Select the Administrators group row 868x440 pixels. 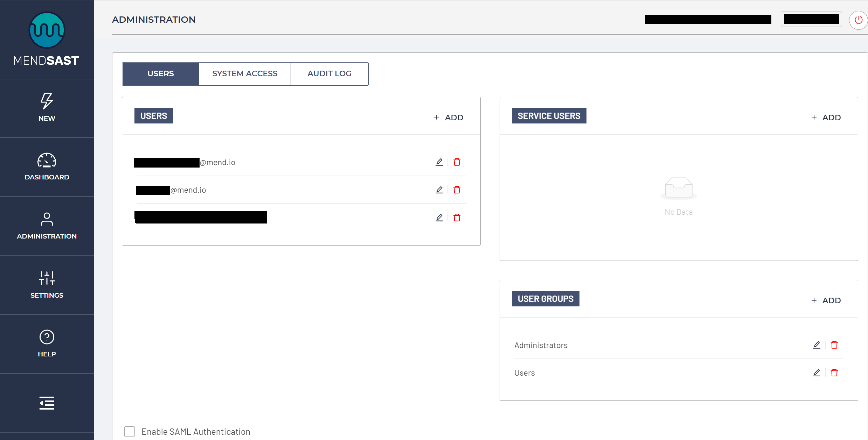pos(541,345)
